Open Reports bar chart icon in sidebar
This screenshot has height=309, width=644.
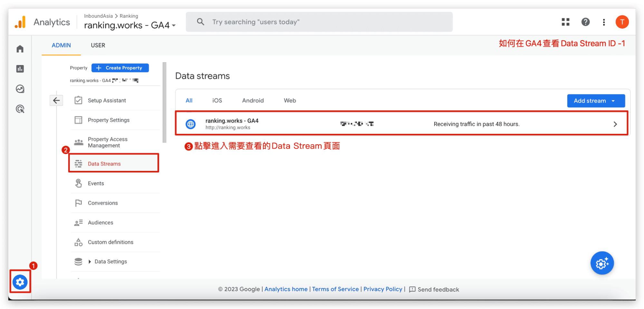[x=20, y=69]
